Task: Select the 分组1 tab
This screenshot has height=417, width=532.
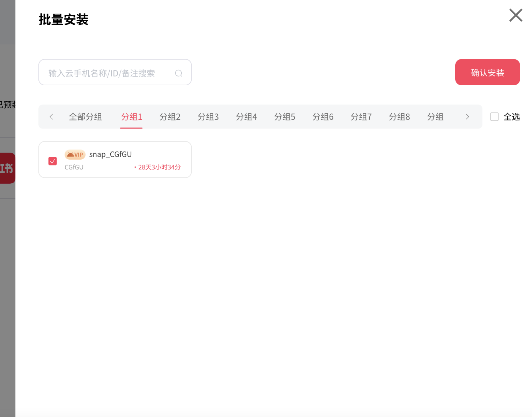Action: [131, 117]
